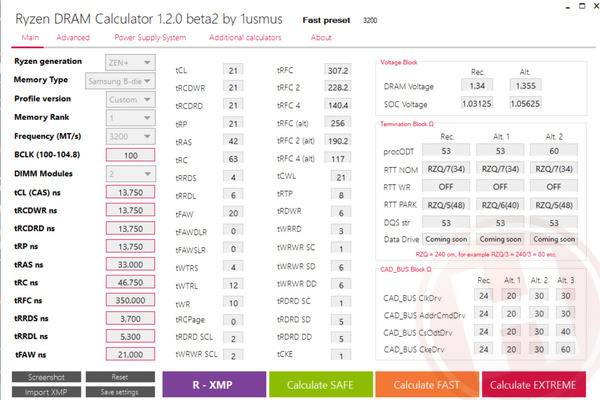
Task: Click the tWTRL value 12
Action: (233, 285)
